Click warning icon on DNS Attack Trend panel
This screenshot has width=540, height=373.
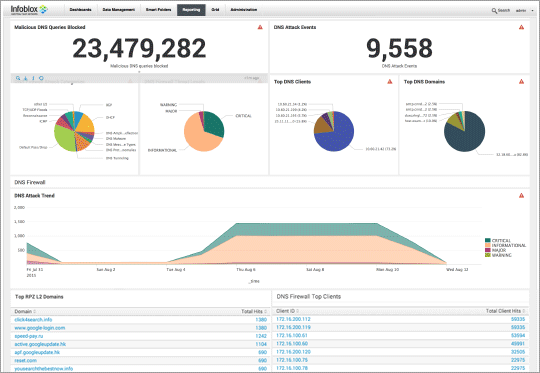point(521,196)
